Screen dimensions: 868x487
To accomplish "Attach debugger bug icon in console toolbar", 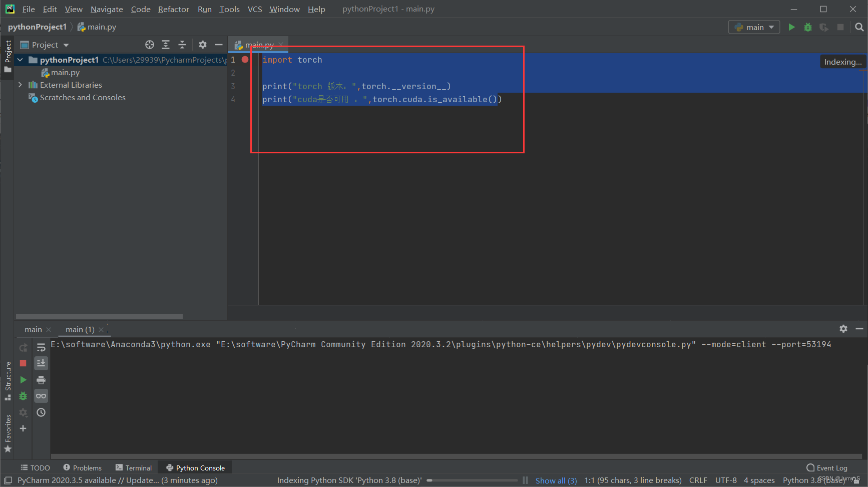I will [23, 396].
